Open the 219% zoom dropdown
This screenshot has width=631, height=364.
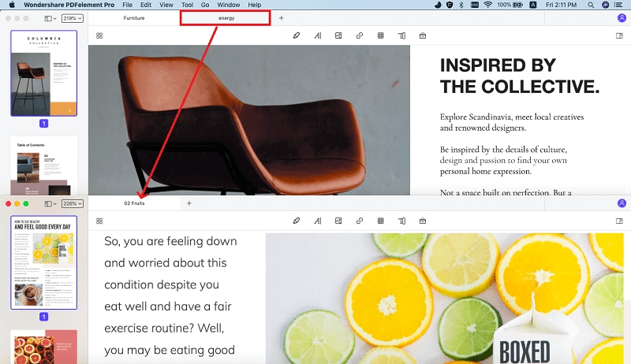73,18
